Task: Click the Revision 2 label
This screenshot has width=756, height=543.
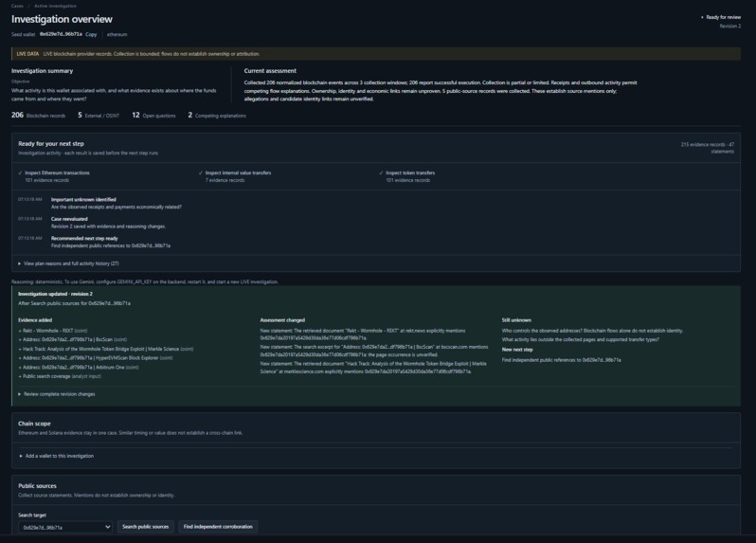Action: coord(730,26)
